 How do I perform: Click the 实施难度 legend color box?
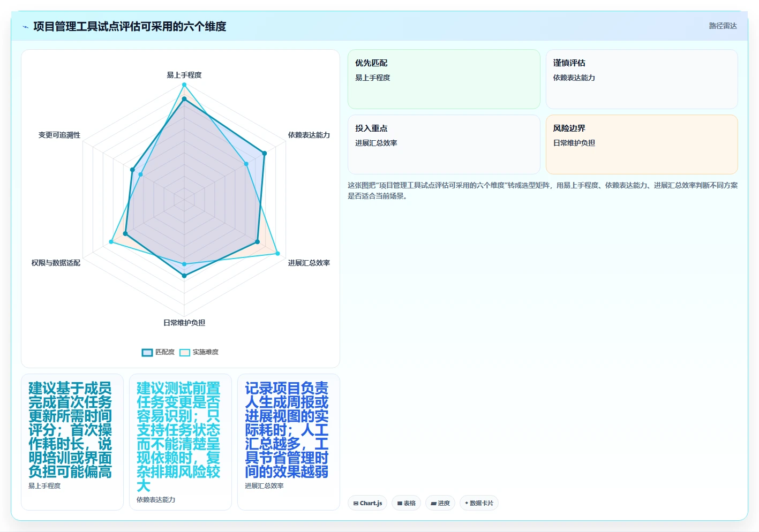tap(185, 352)
